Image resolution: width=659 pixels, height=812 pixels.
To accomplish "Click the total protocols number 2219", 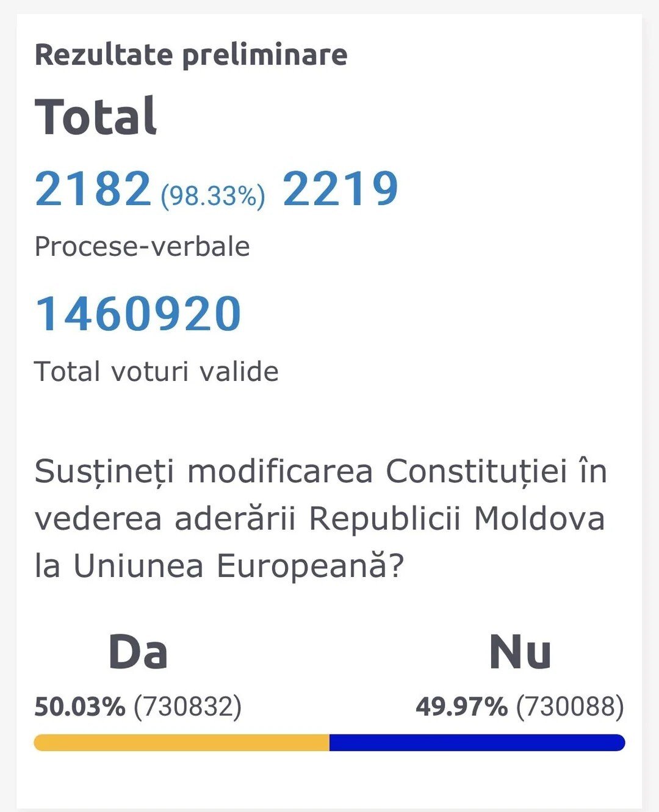I will pyautogui.click(x=340, y=189).
